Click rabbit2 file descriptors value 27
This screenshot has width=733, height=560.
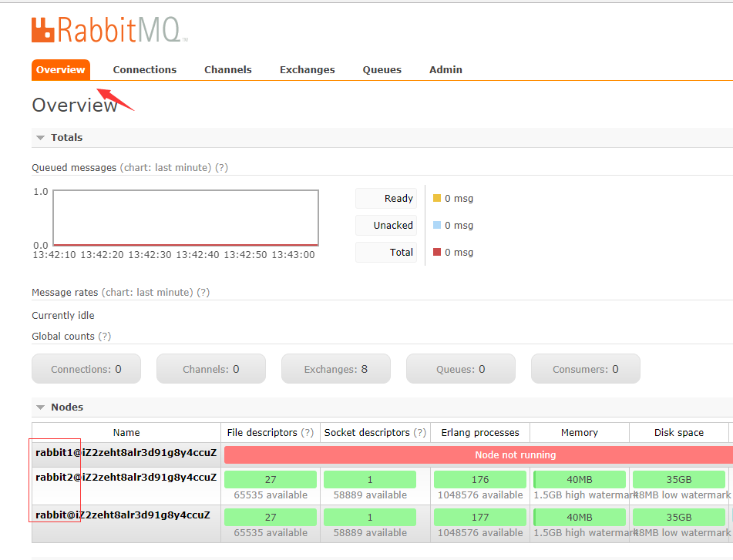coord(271,480)
